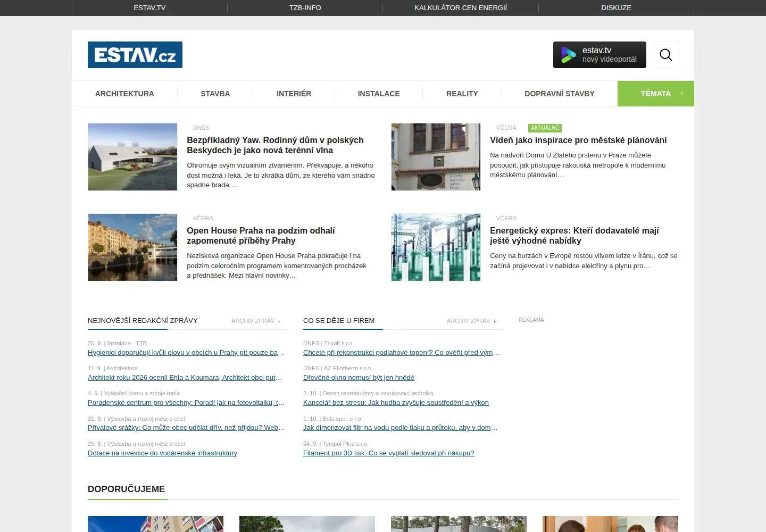Open 'Architekt roku 2026' article link
766x532 pixels.
pyautogui.click(x=185, y=378)
